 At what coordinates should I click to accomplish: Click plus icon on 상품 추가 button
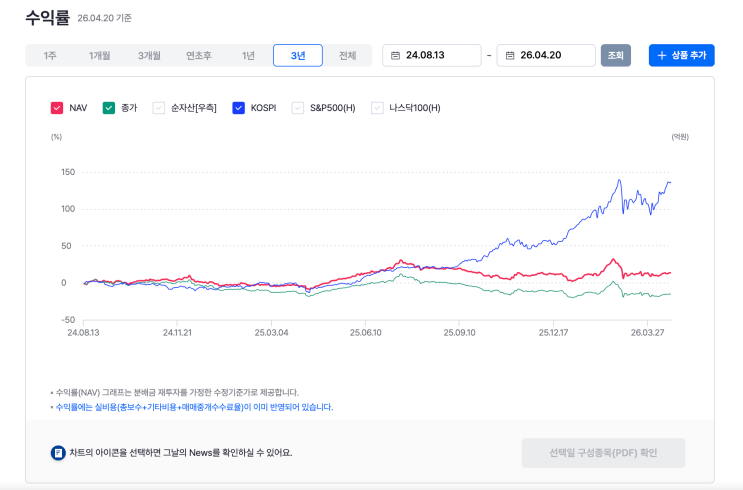662,55
